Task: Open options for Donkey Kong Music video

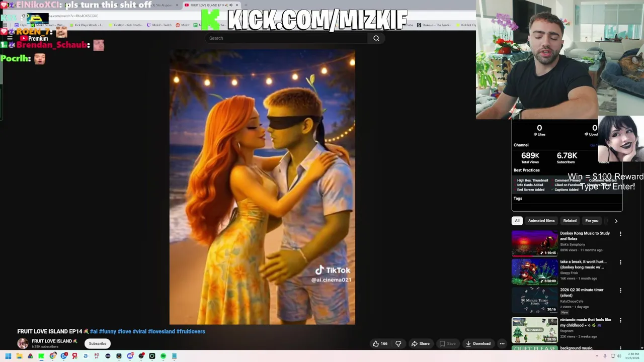Action: pos(620,234)
